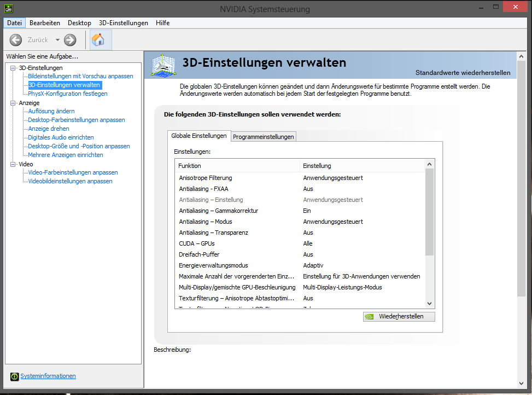
Task: Click the Back arrow icon
Action: (16, 40)
